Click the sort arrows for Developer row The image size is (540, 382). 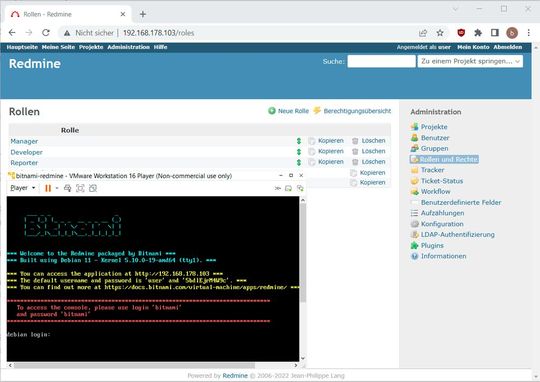point(299,152)
